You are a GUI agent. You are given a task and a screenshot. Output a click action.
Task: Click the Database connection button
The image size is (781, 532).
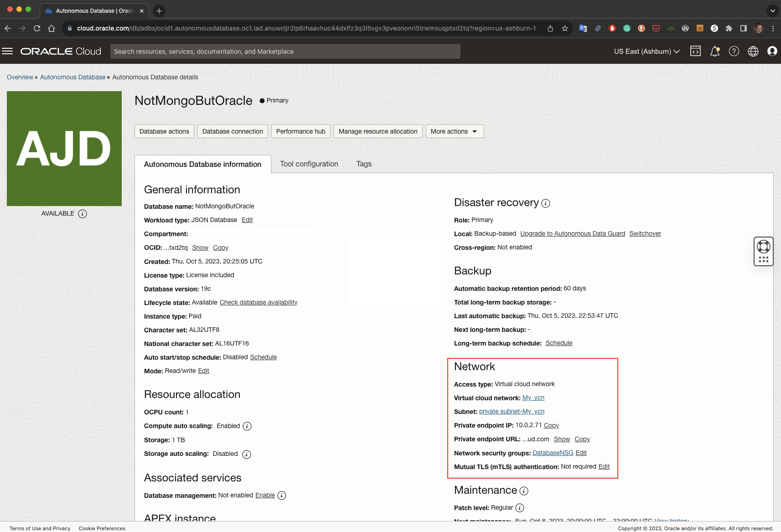233,131
